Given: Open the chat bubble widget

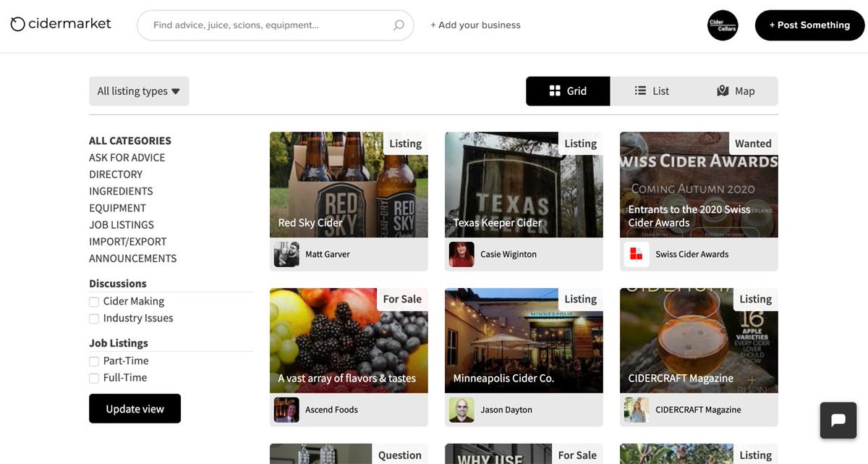Looking at the screenshot, I should tap(838, 420).
